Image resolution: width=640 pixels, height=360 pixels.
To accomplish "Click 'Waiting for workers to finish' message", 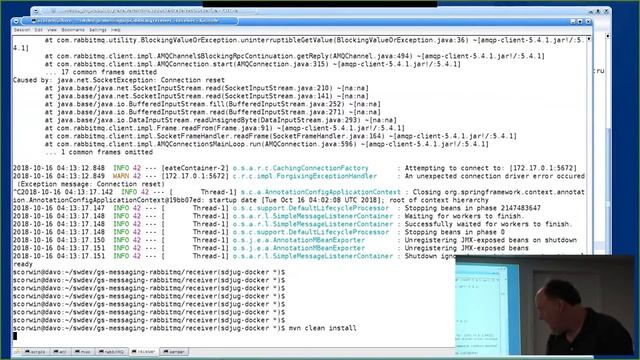I will pyautogui.click(x=464, y=216).
